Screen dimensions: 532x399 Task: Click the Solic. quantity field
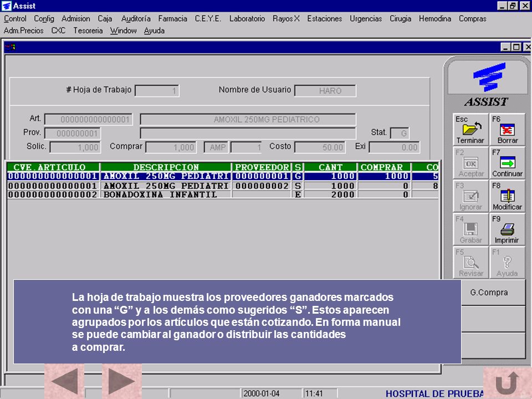(75, 147)
